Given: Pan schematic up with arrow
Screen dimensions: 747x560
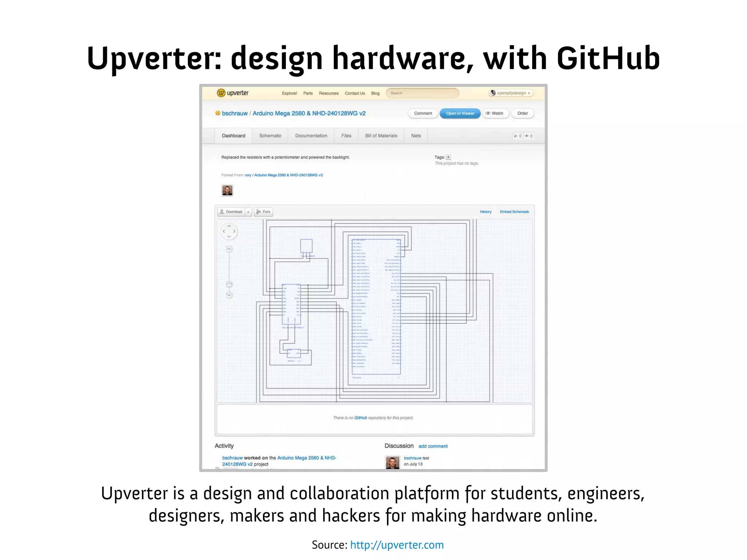Looking at the screenshot, I should [229, 226].
